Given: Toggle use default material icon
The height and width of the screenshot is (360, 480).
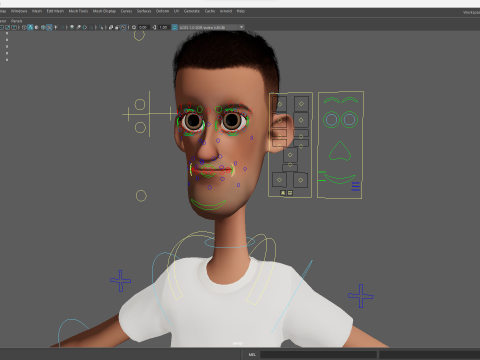Looking at the screenshot, I should point(37,27).
